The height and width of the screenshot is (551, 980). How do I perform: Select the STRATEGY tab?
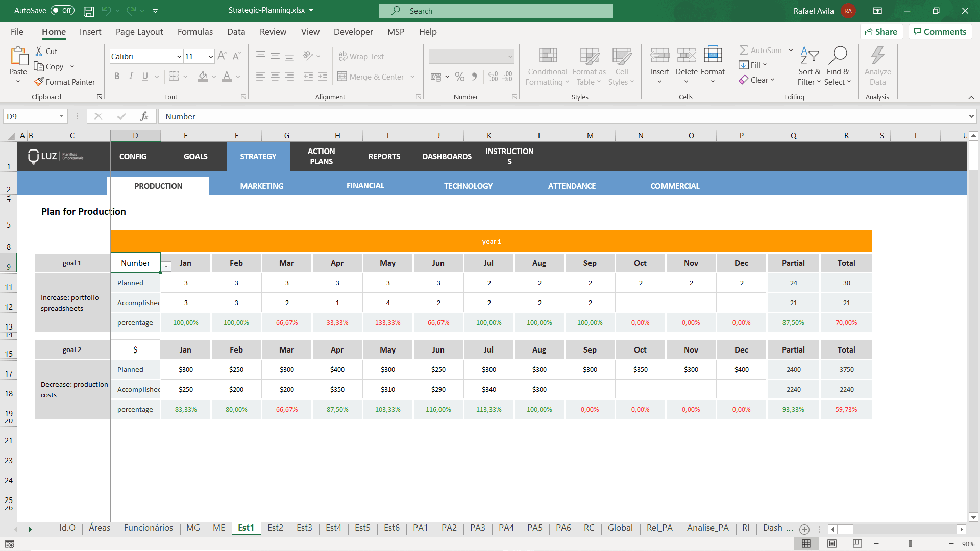pos(258,156)
